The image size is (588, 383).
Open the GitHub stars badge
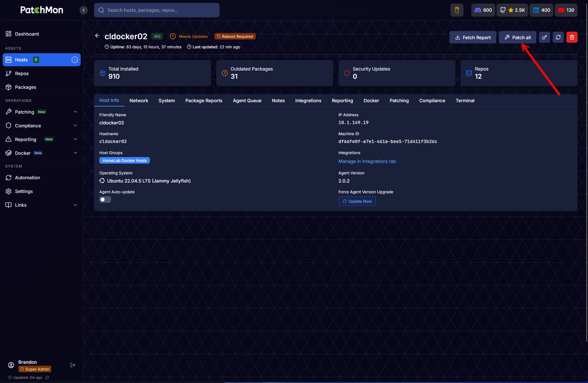[512, 10]
